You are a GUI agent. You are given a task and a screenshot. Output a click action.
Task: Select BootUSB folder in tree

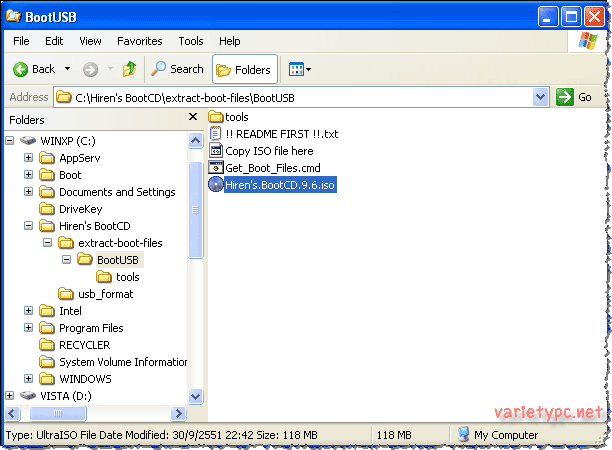(x=118, y=260)
